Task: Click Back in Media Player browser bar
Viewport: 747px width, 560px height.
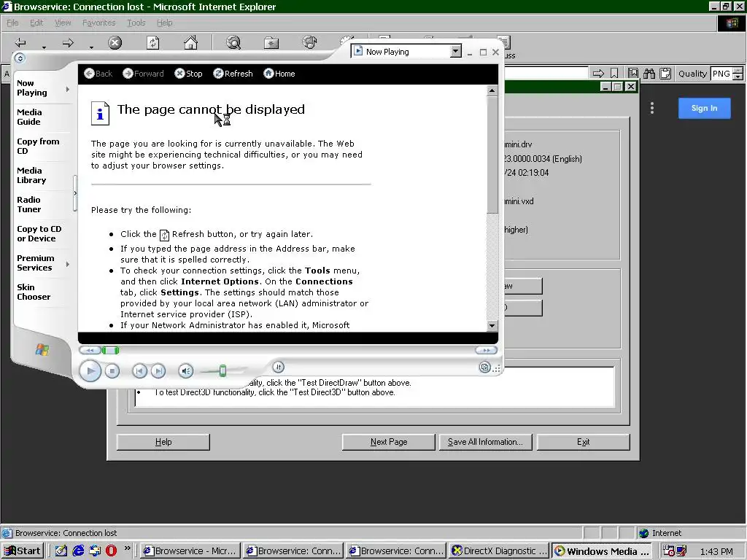Action: point(98,74)
